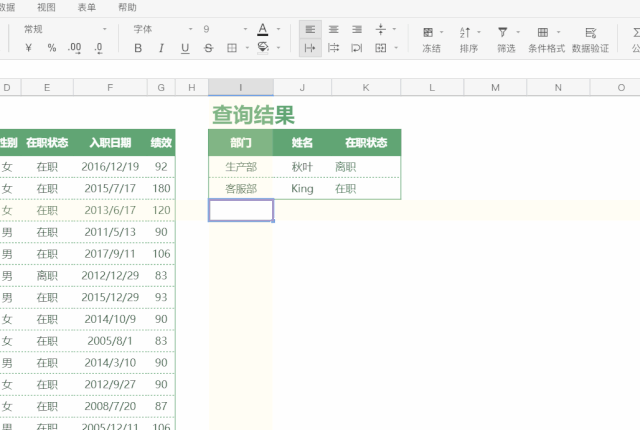Open the font size 9 dropdown
The height and width of the screenshot is (430, 640).
click(x=225, y=29)
